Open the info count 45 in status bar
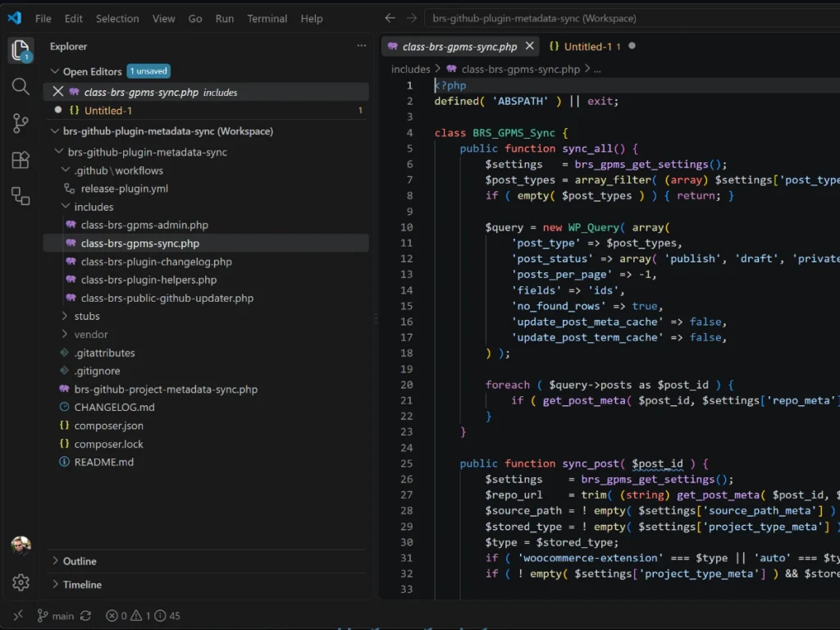The height and width of the screenshot is (630, 840). coord(167,616)
